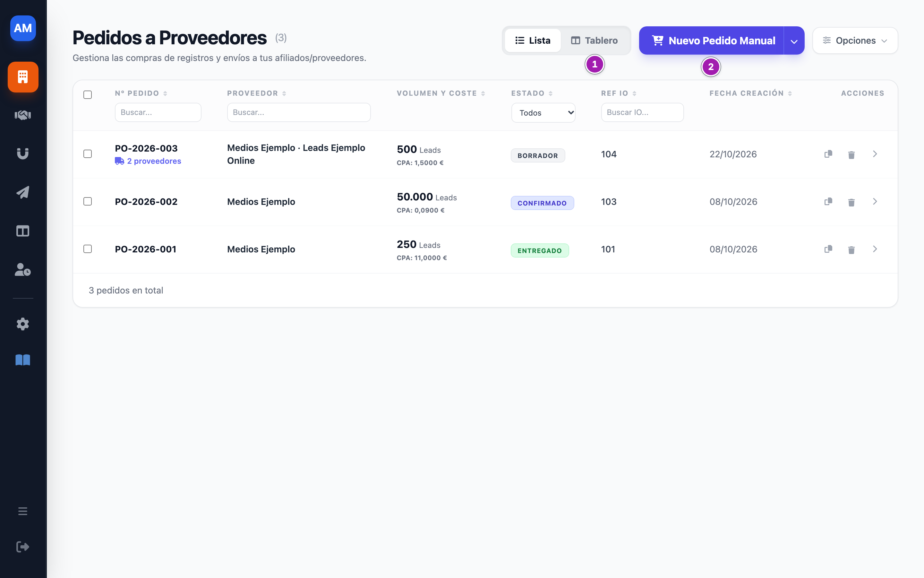Open PO-2026-002 details chevron
Screen dimensions: 924x578
point(875,201)
